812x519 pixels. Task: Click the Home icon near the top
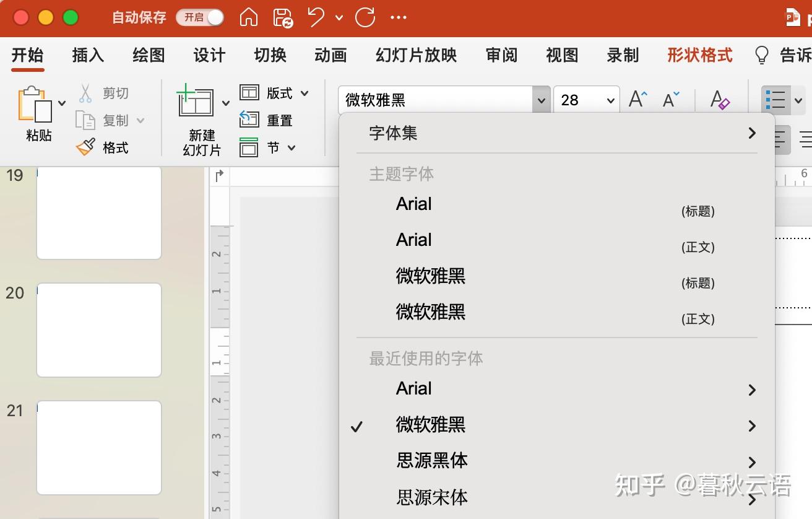tap(249, 18)
